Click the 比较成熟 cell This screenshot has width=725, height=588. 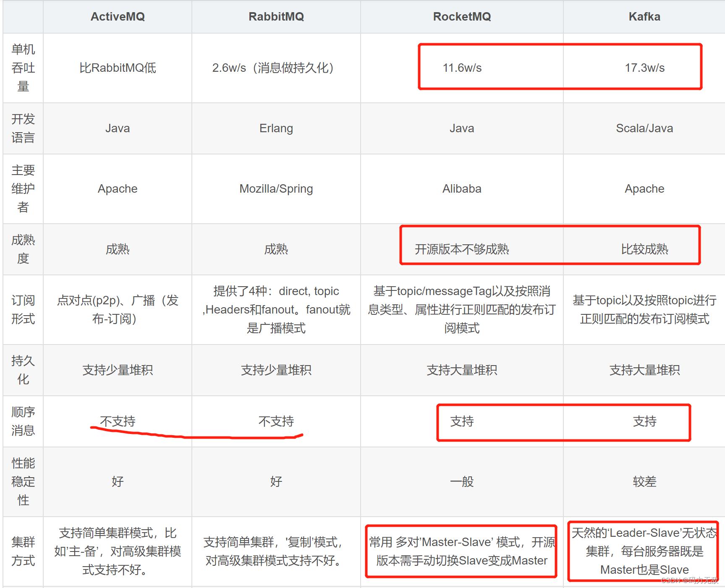pos(644,249)
